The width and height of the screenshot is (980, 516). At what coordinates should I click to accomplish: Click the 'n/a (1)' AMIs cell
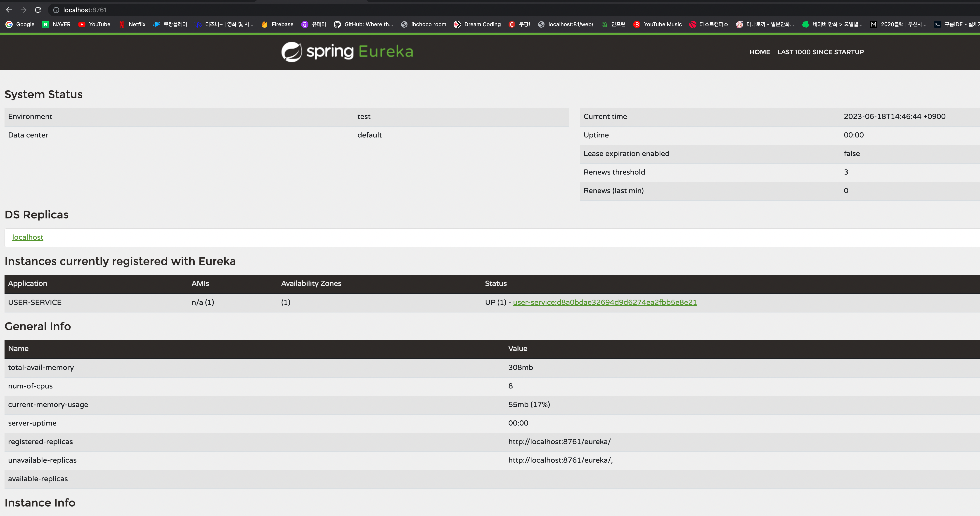click(x=203, y=303)
